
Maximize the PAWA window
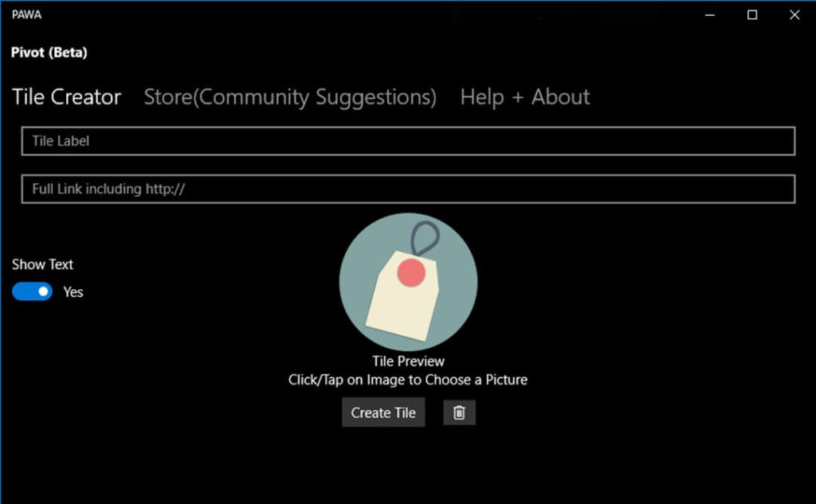[751, 15]
